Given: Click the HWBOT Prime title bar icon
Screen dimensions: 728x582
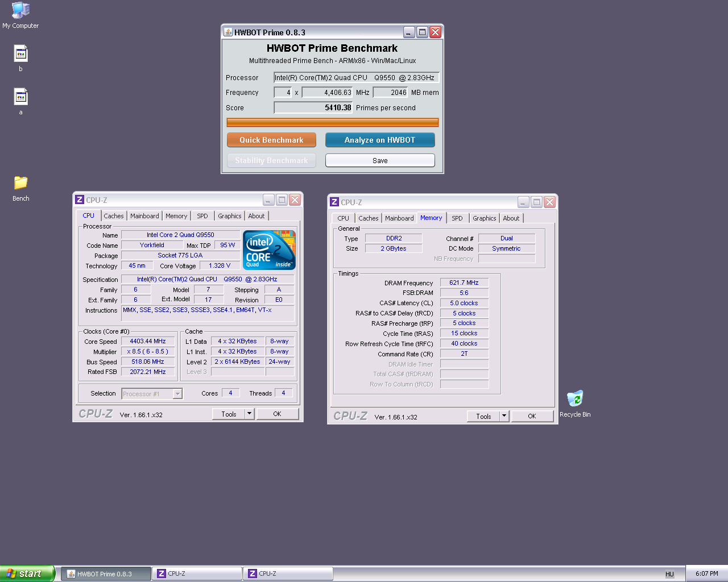Looking at the screenshot, I should (228, 32).
